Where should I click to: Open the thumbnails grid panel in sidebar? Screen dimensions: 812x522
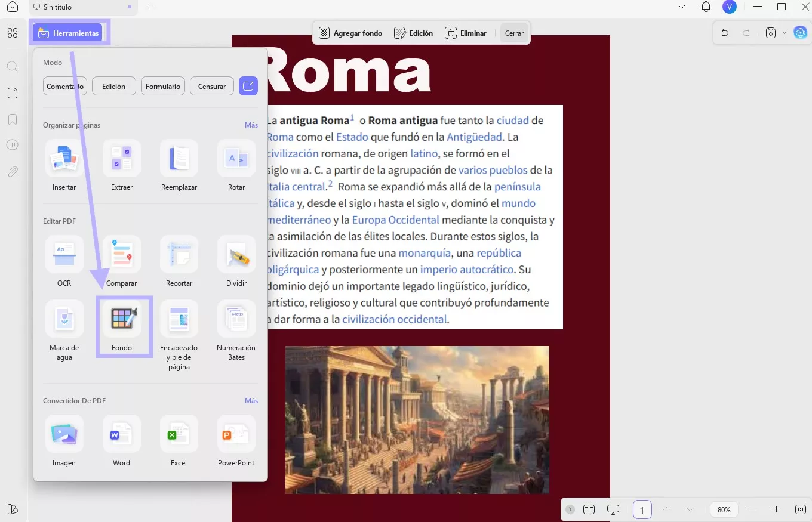13,33
